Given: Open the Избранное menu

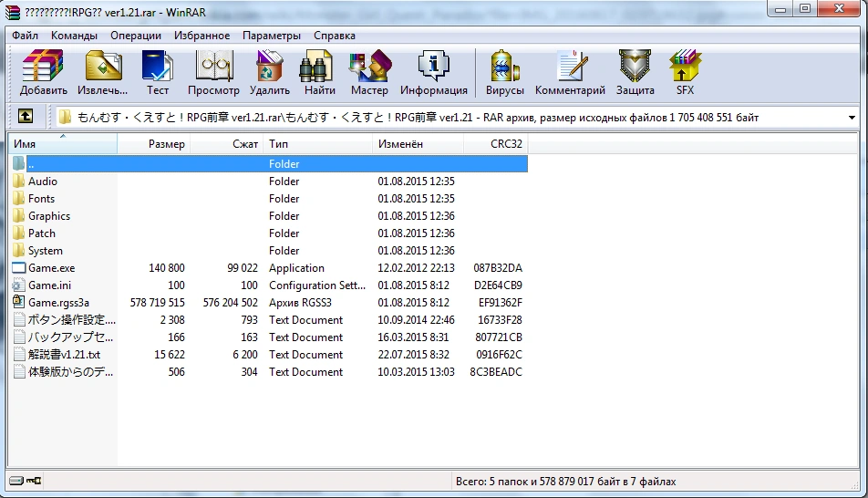Looking at the screenshot, I should (201, 36).
